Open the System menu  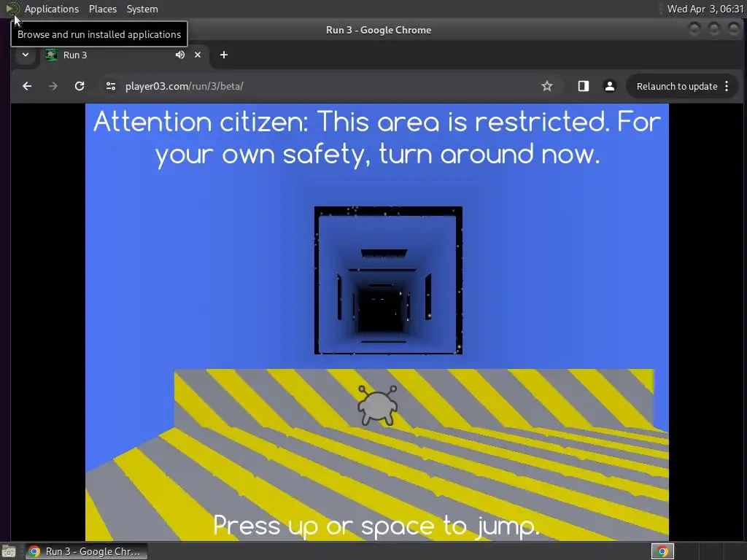[142, 9]
